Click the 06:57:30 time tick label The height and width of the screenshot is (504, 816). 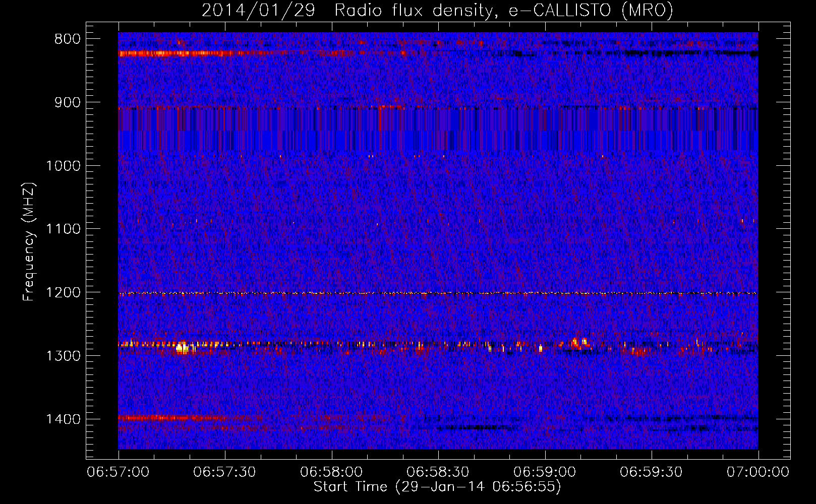point(225,472)
